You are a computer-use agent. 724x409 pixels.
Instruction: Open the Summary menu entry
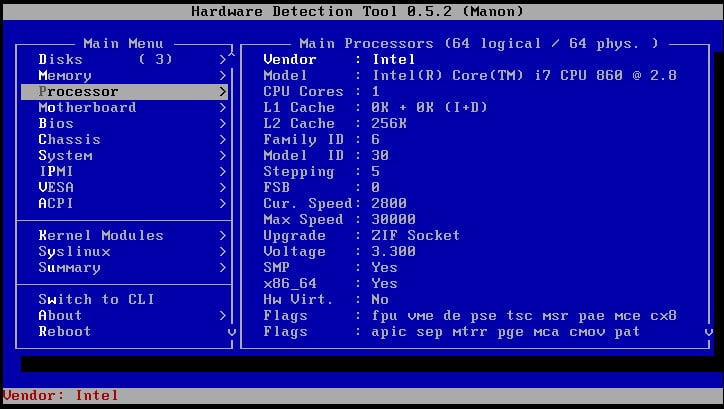(x=124, y=268)
